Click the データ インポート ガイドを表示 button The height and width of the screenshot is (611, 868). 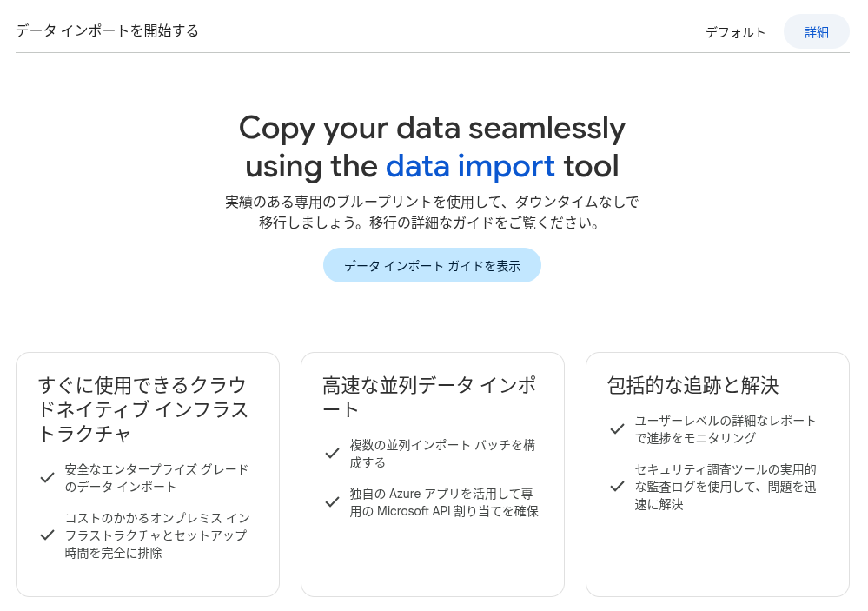[x=432, y=266]
